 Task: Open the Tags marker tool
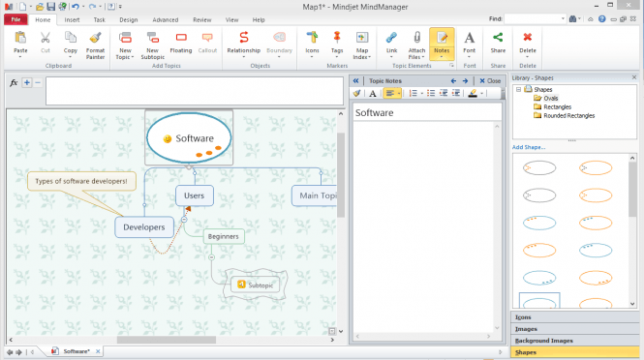pyautogui.click(x=337, y=45)
